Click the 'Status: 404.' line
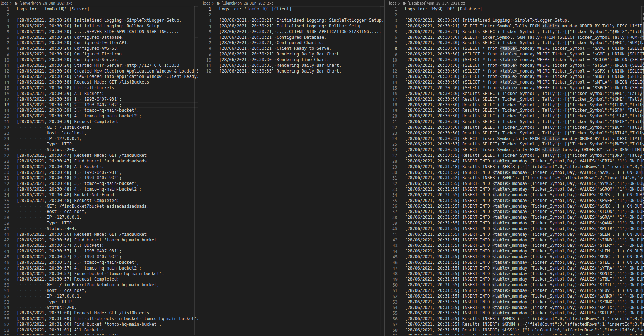The height and width of the screenshot is (336, 644). pos(62,229)
